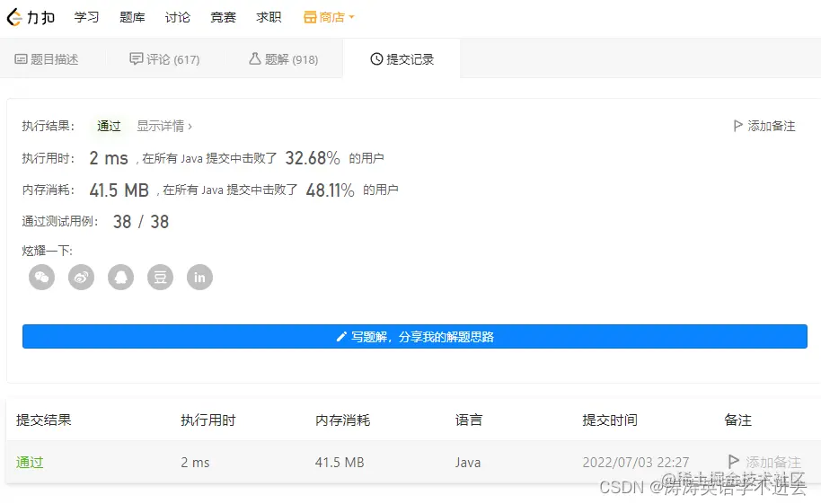Click the 2022/07/03 22:27 submission time
Viewport: 821px width, 504px height.
636,462
